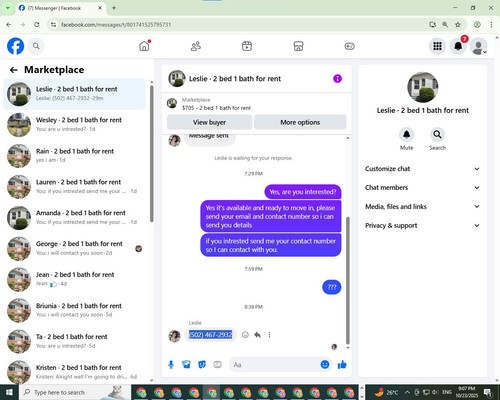React to Leslie's phone number message

coord(245,335)
